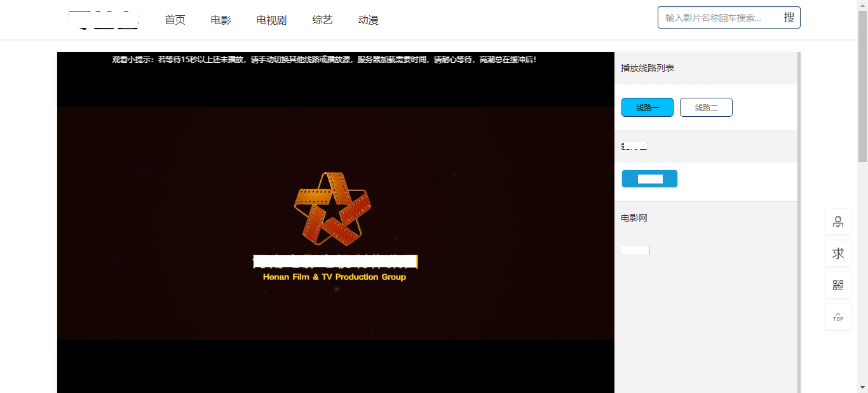The height and width of the screenshot is (393, 868).
Task: Go to the 电视剧 tab
Action: tap(271, 20)
